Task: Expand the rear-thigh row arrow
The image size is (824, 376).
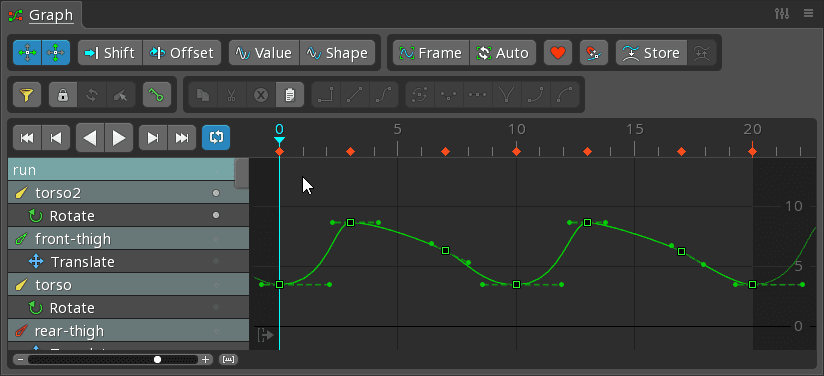Action: 215,331
